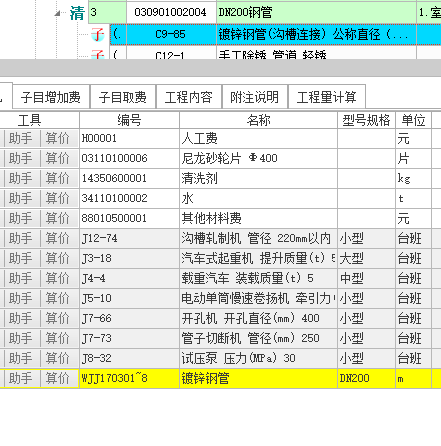Image resolution: width=441 pixels, height=446 pixels.
Task: Click 算价 button in the J12-74 row
Action: 58,239
